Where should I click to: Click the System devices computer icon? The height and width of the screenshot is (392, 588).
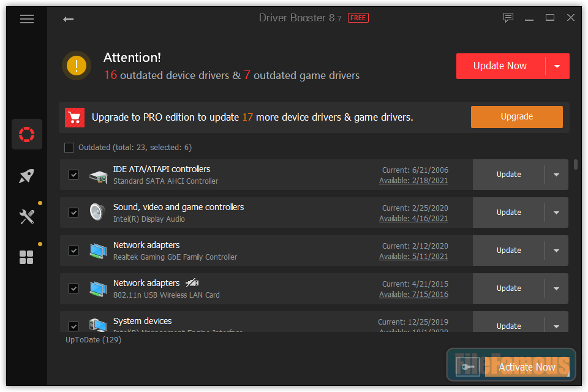click(98, 325)
